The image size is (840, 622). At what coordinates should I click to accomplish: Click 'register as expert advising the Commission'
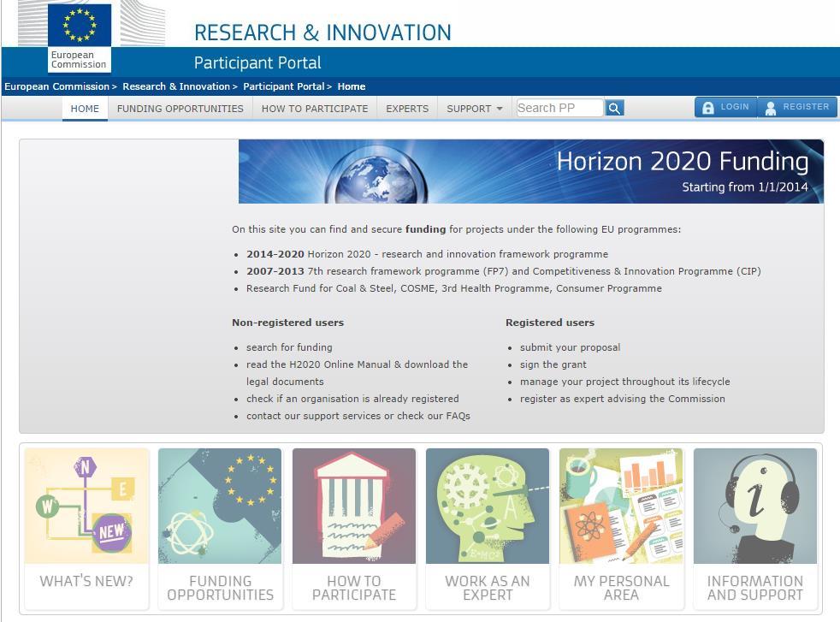tap(623, 399)
